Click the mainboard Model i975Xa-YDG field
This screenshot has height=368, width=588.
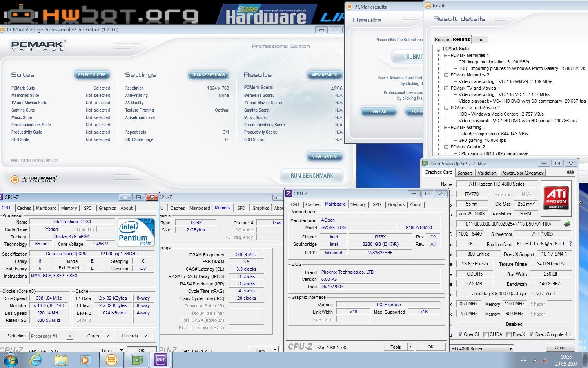(x=359, y=227)
